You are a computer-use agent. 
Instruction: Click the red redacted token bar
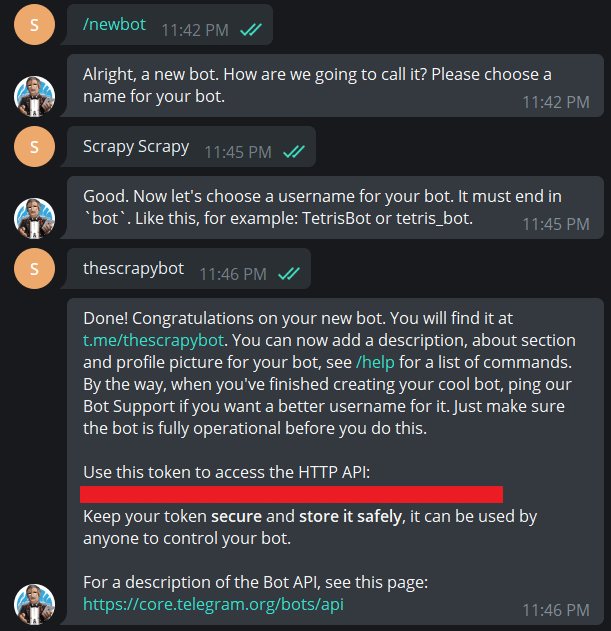coord(291,494)
